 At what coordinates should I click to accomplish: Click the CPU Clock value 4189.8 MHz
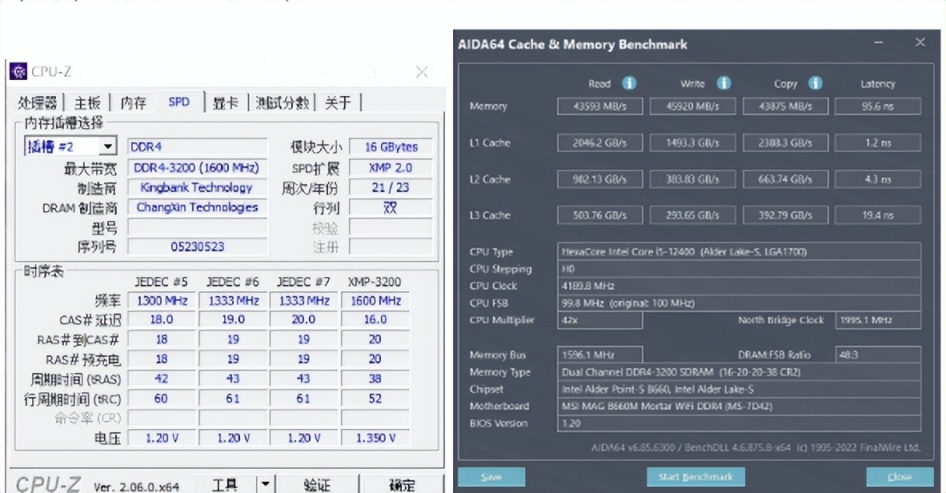(739, 286)
